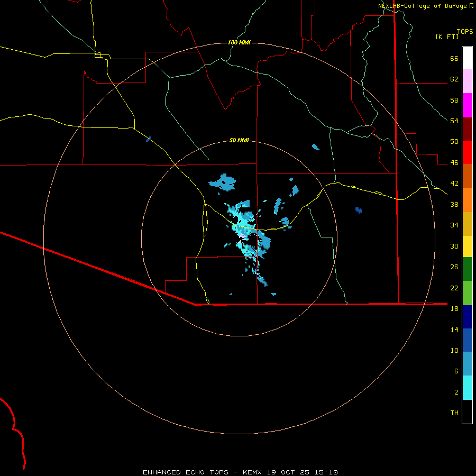This screenshot has width=476, height=476.
Task: Click the legend value '30'
Action: click(x=454, y=246)
